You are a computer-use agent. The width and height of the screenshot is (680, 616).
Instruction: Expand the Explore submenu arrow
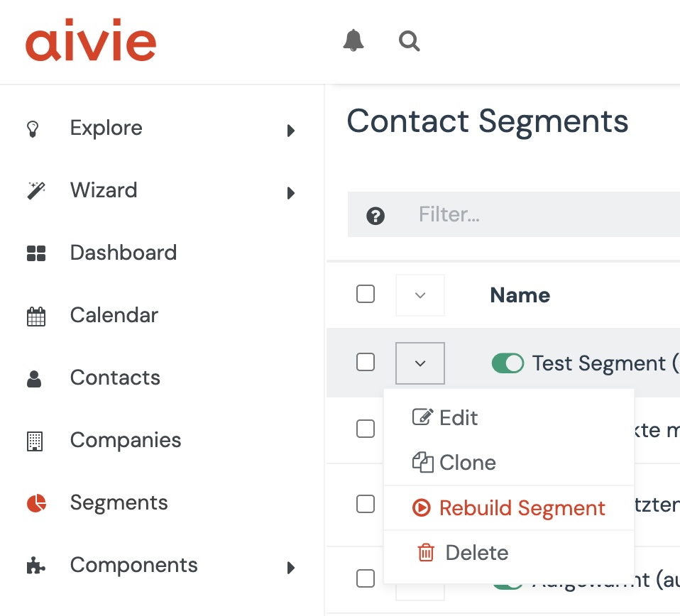290,131
